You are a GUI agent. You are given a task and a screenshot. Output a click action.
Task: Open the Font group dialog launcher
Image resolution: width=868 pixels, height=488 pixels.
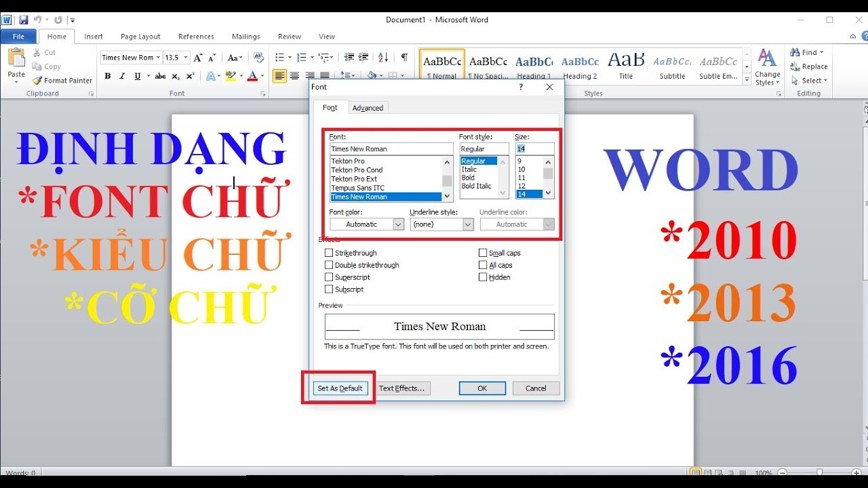point(262,94)
